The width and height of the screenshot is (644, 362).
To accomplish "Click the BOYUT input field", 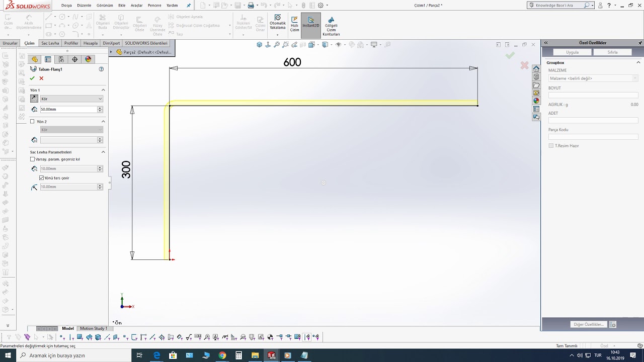I will point(593,95).
